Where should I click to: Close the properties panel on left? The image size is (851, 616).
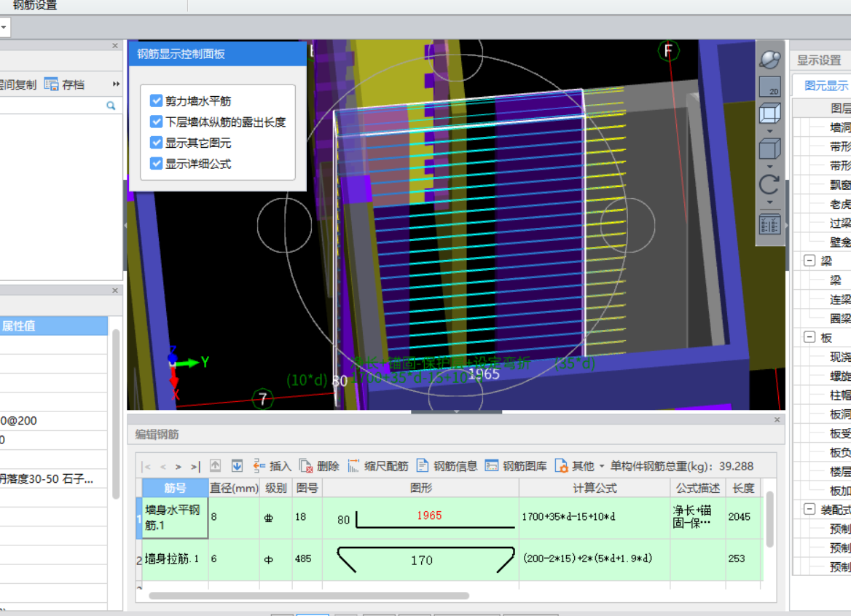click(x=115, y=291)
